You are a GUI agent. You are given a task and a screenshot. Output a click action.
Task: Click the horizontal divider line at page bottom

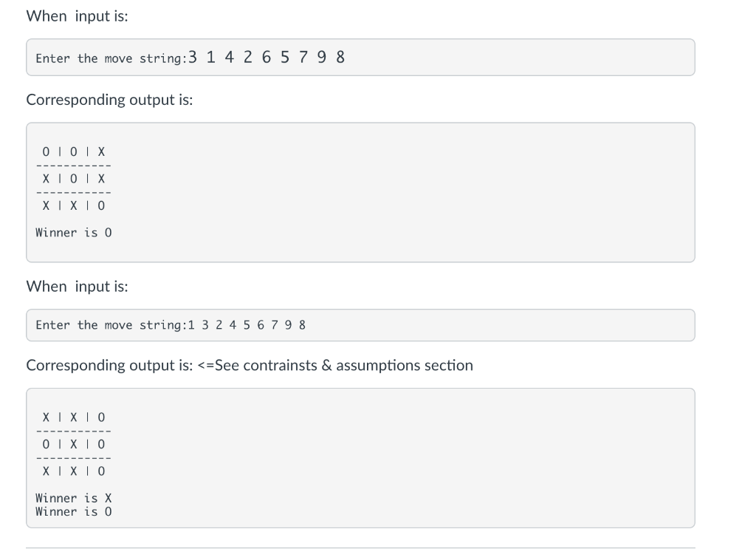[360, 548]
